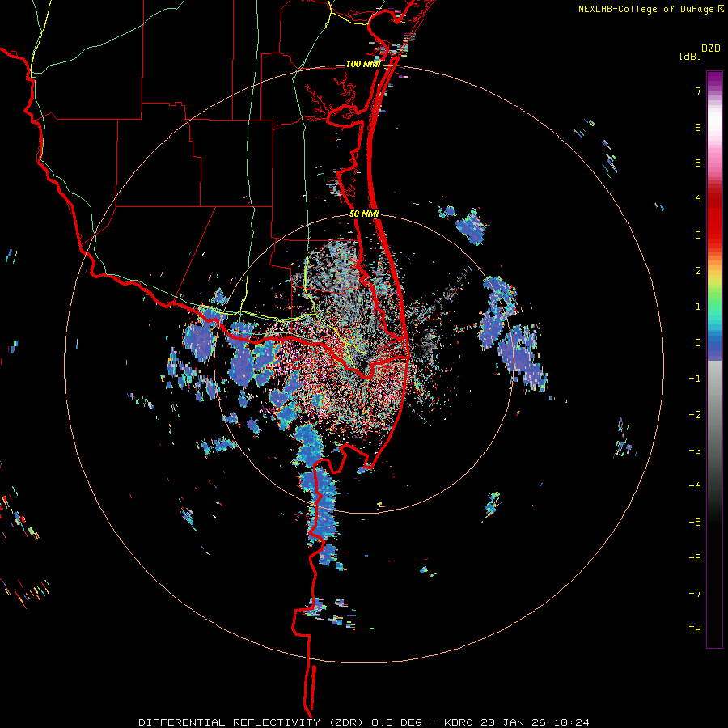The width and height of the screenshot is (728, 728).
Task: Click the 5 tick label on the ZDR scale
Action: (698, 163)
